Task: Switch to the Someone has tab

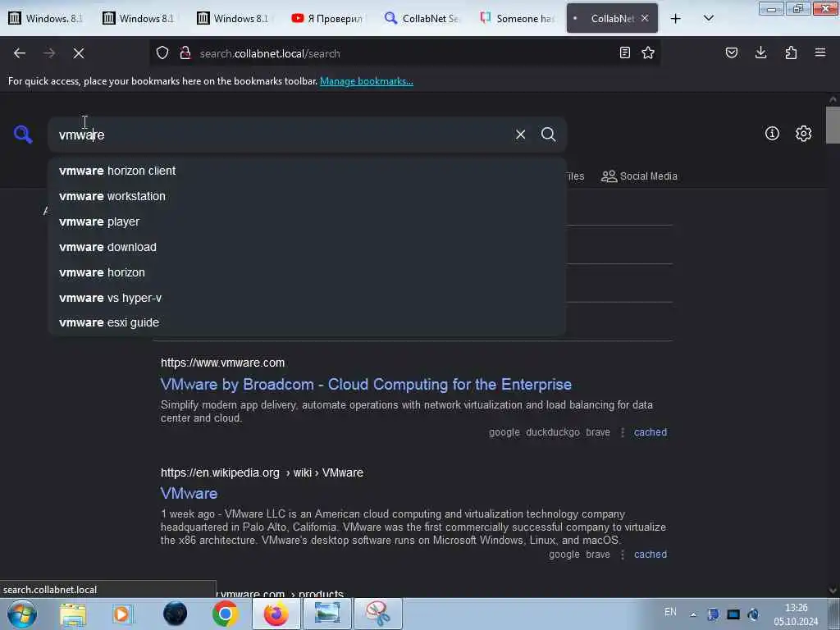Action: [x=517, y=18]
